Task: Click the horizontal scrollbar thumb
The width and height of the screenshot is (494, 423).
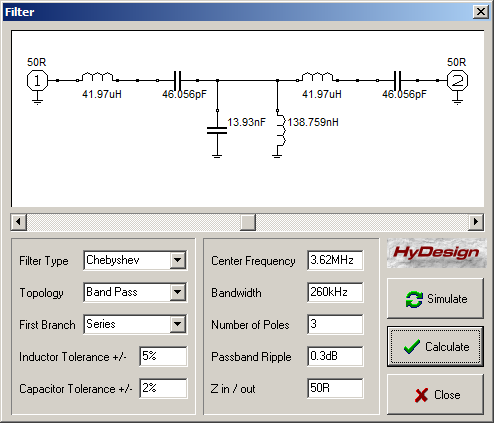Action: point(248,222)
